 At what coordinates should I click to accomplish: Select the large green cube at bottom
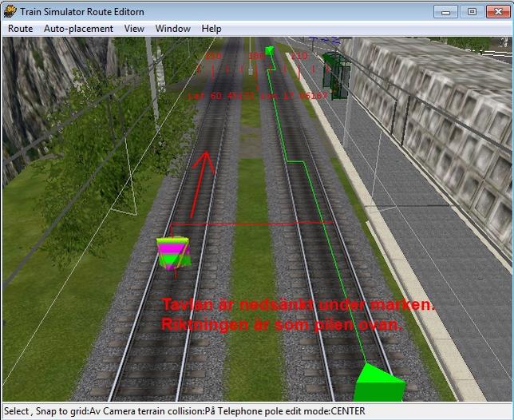(380, 382)
